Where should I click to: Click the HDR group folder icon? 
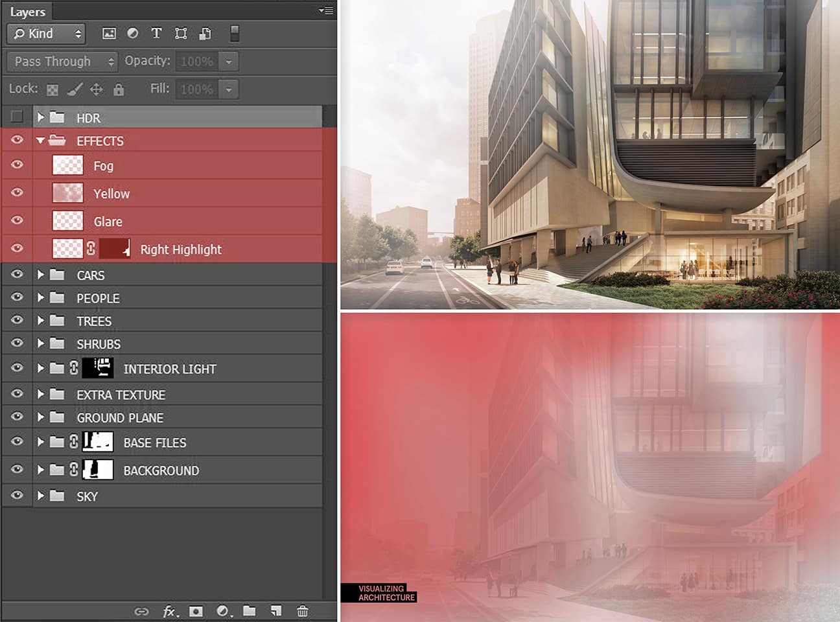tap(58, 117)
